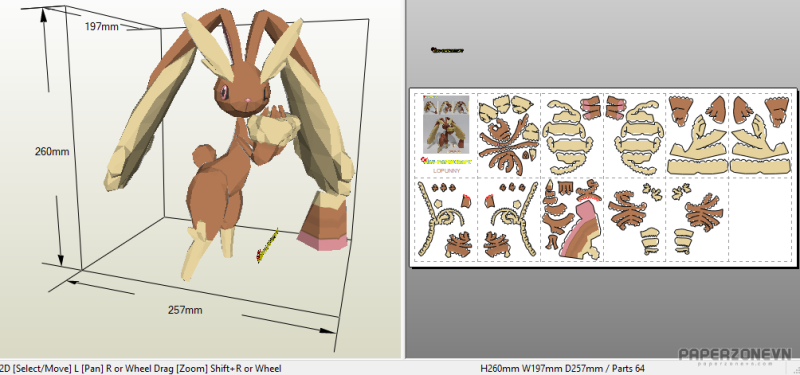Click the 260mm height dimension label
Viewport: 800px width, 375px height.
[52, 152]
